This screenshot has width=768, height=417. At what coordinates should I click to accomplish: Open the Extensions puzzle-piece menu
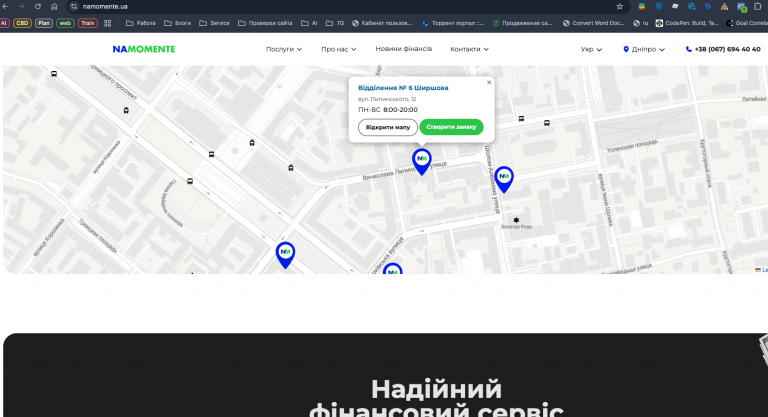758,6
